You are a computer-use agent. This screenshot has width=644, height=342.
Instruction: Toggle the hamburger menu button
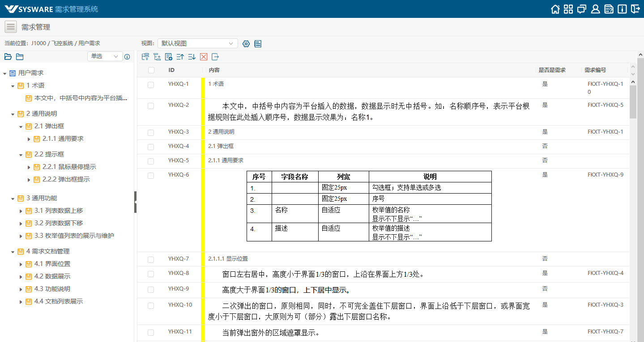coord(11,27)
